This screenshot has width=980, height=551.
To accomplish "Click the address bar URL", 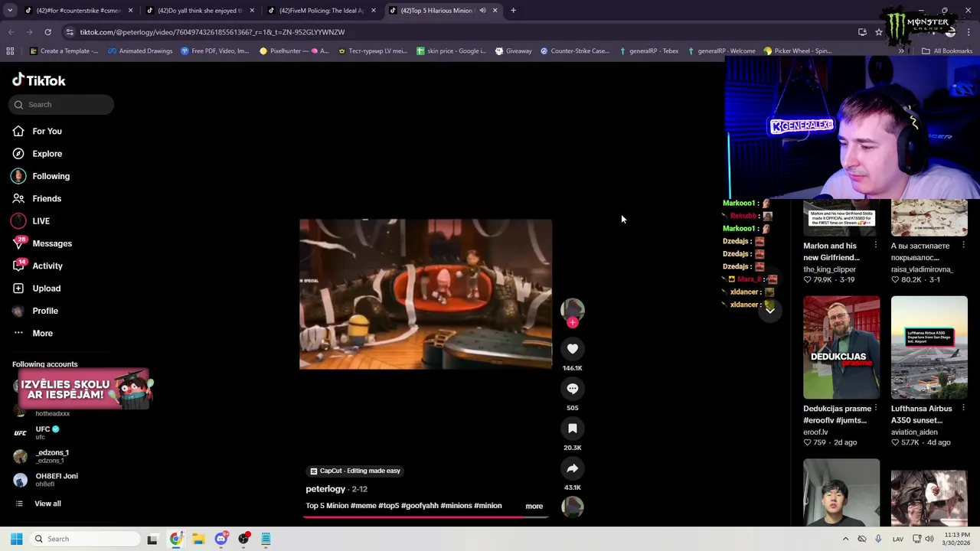I will [212, 32].
